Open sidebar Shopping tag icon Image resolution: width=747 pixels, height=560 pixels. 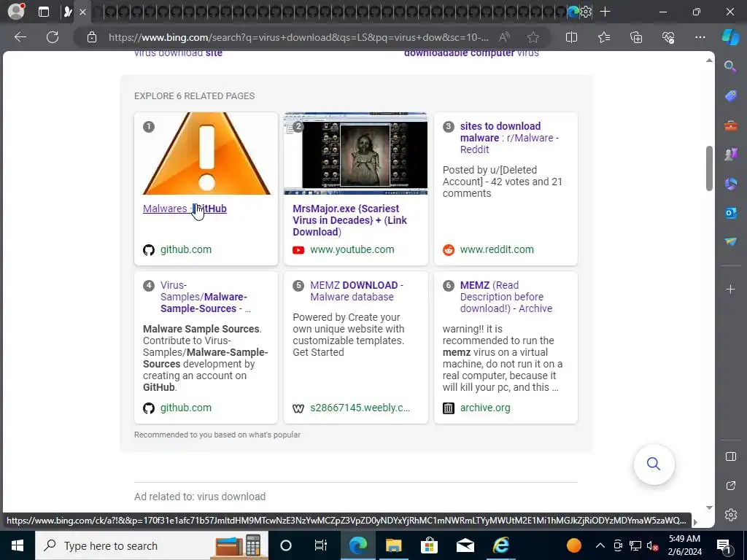coord(730,96)
